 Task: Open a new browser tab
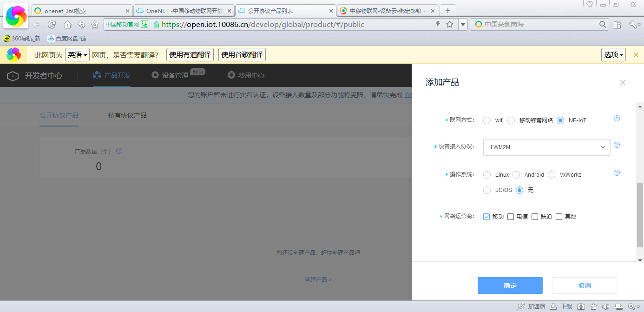tap(448, 11)
